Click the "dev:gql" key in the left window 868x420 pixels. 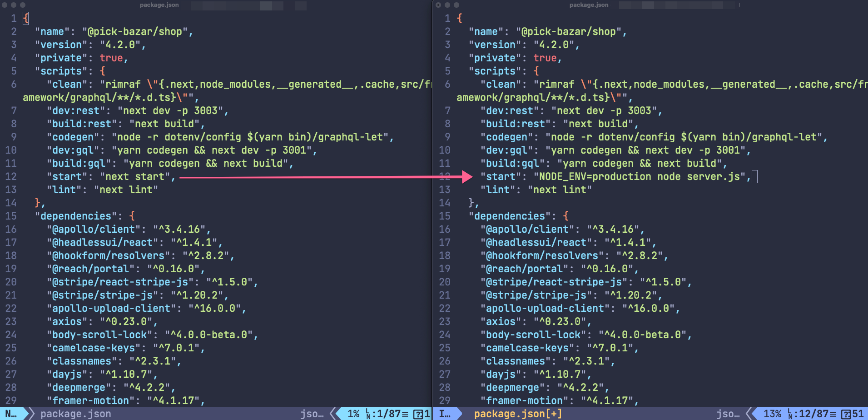(73, 150)
